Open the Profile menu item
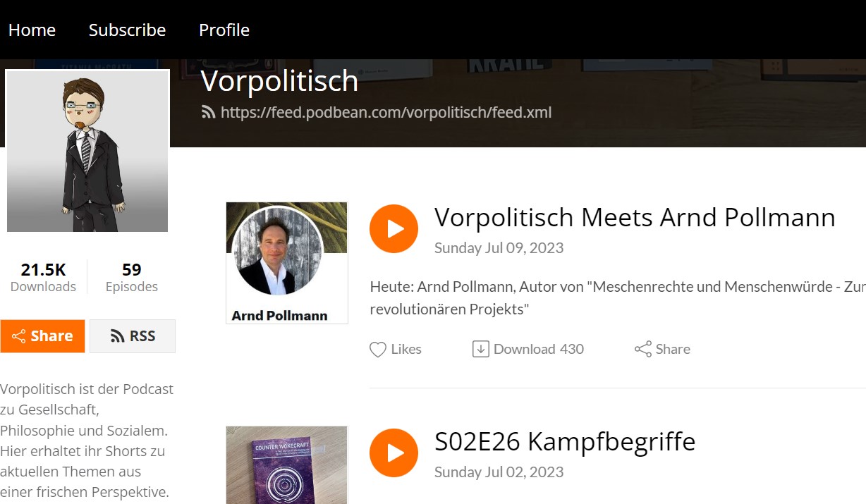The image size is (866, 504). (x=224, y=30)
